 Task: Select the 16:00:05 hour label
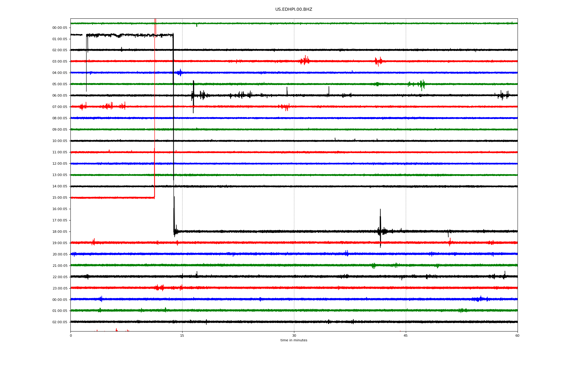tap(60, 209)
